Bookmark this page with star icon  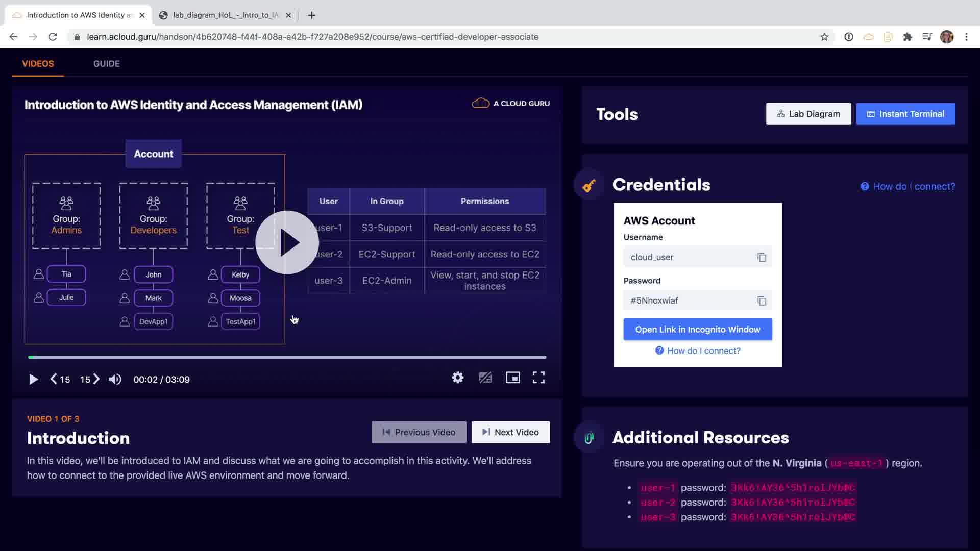pos(824,37)
